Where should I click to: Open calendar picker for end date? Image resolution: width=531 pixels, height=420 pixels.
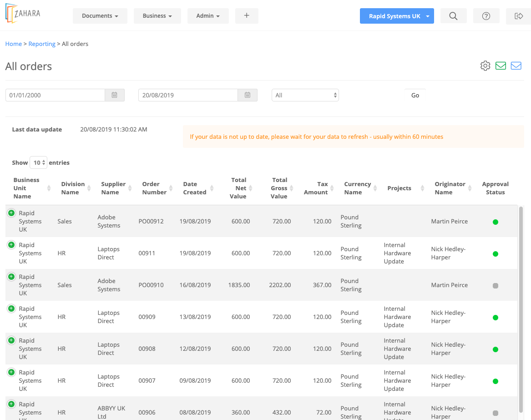point(248,95)
